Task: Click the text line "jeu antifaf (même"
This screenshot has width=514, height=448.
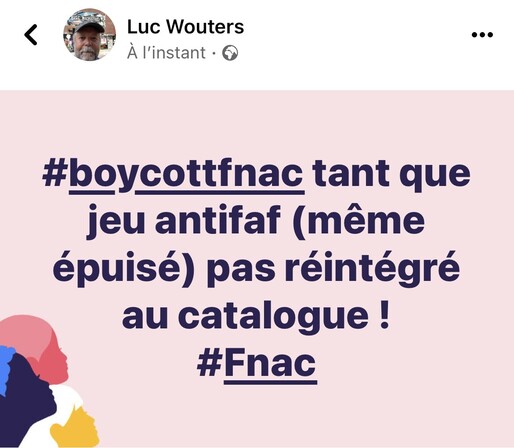Action: tap(256, 221)
